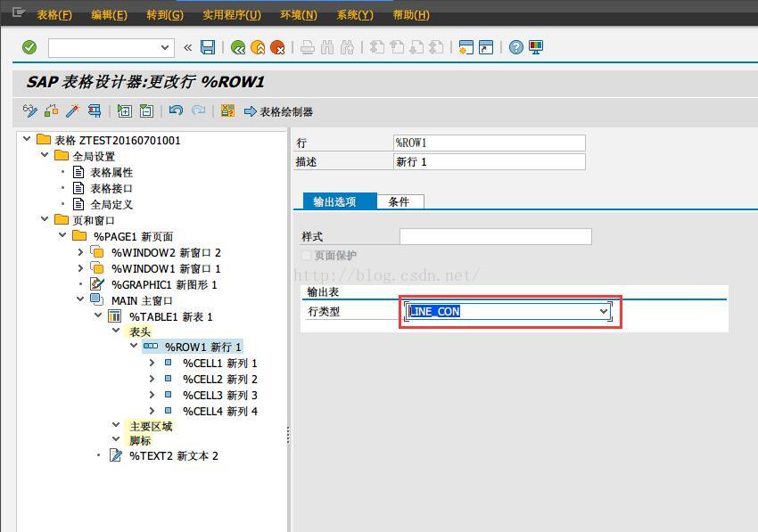Click the Save floppy disk icon
The width and height of the screenshot is (758, 532).
click(x=208, y=47)
